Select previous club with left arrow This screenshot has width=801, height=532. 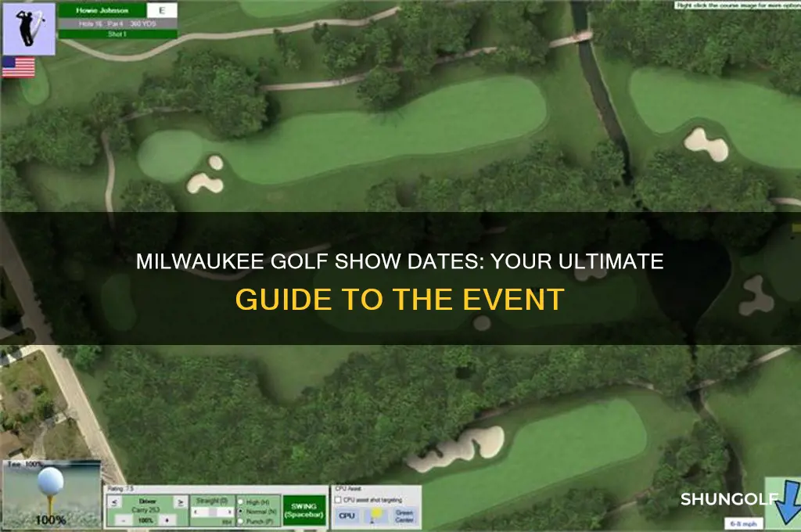[114, 502]
